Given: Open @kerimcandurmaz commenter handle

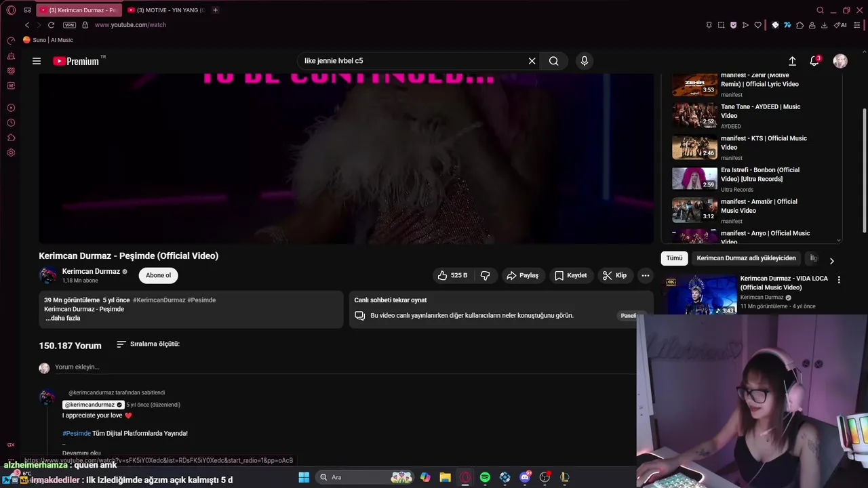Looking at the screenshot, I should 93,405.
